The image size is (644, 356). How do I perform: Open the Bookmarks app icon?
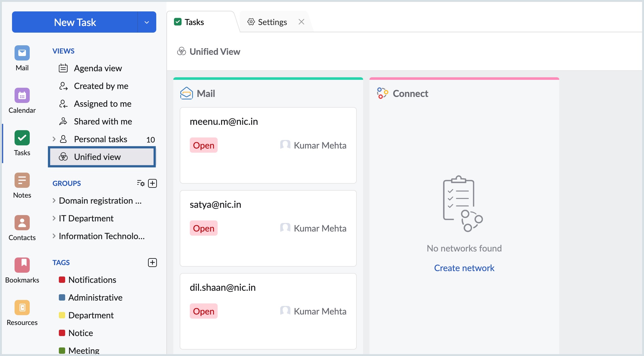(22, 265)
